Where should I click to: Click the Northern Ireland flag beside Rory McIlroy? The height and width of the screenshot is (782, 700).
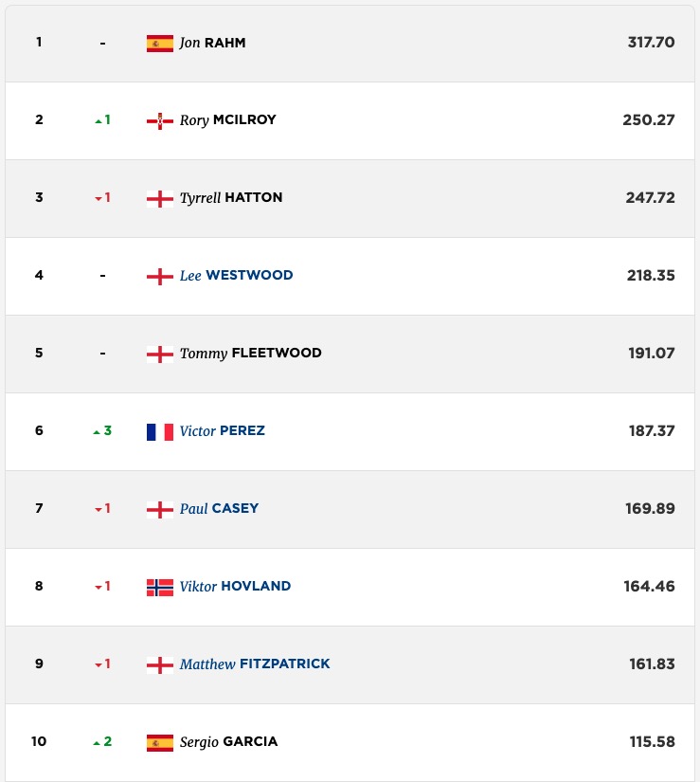(x=160, y=121)
